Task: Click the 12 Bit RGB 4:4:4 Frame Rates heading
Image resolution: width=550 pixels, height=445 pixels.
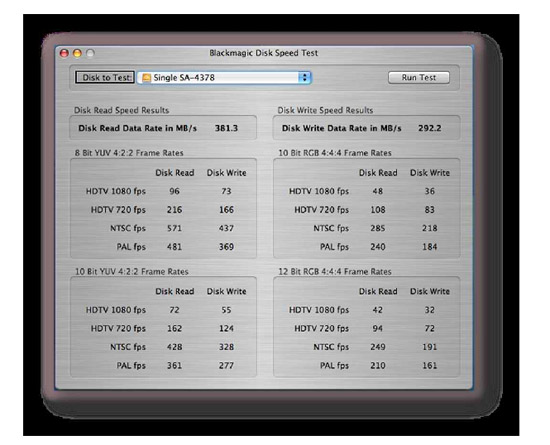Action: click(335, 271)
